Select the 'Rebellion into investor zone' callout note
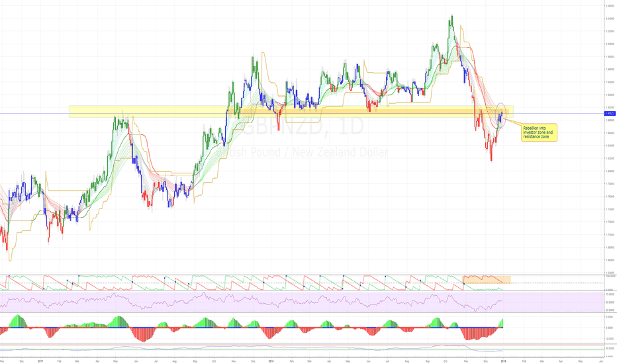The image size is (617, 364). point(539,132)
